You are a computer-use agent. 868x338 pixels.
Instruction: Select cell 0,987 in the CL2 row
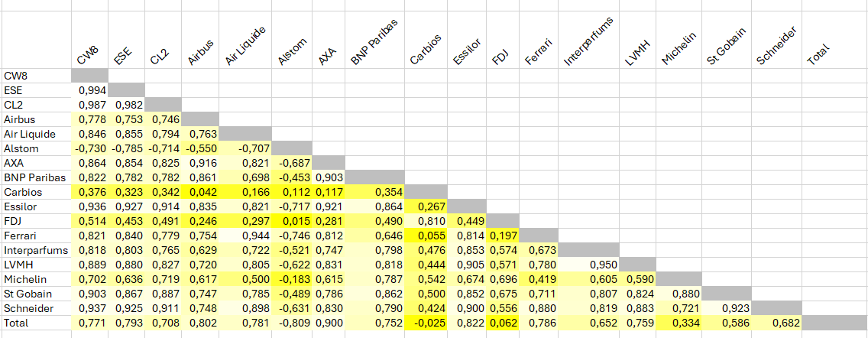pyautogui.click(x=89, y=105)
